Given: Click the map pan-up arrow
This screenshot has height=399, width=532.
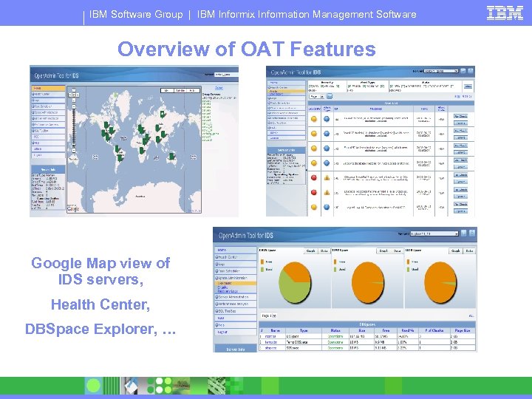Looking at the screenshot, I should (74, 91).
